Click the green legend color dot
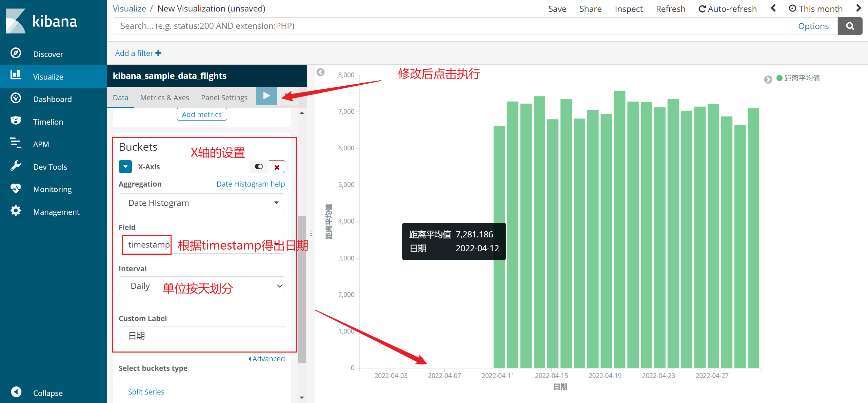Screen dimensions: 868x403 coord(779,78)
